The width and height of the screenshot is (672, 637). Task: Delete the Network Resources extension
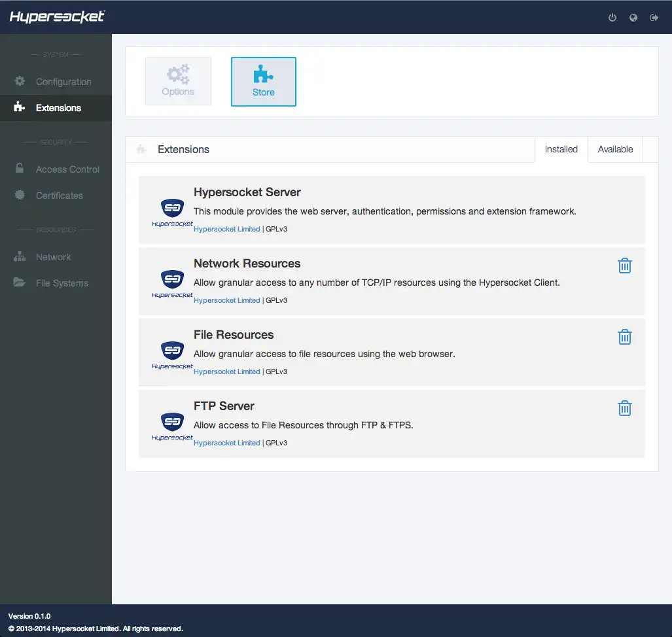625,266
